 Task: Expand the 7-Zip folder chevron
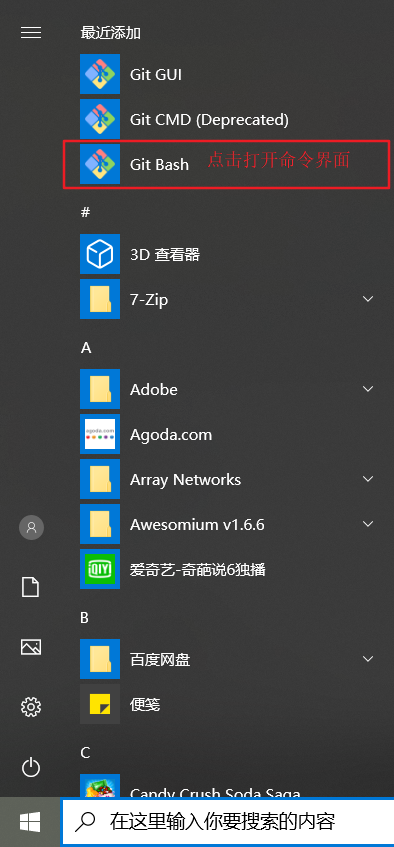pos(368,299)
